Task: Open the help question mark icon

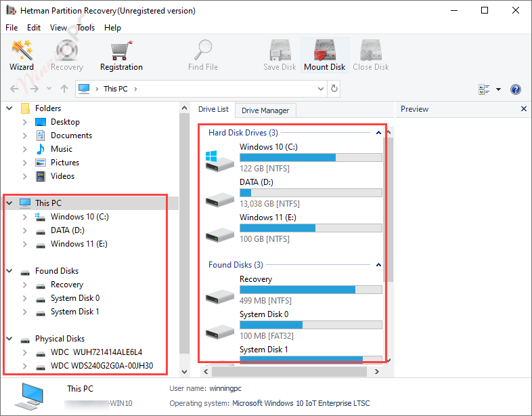Action: [x=515, y=89]
